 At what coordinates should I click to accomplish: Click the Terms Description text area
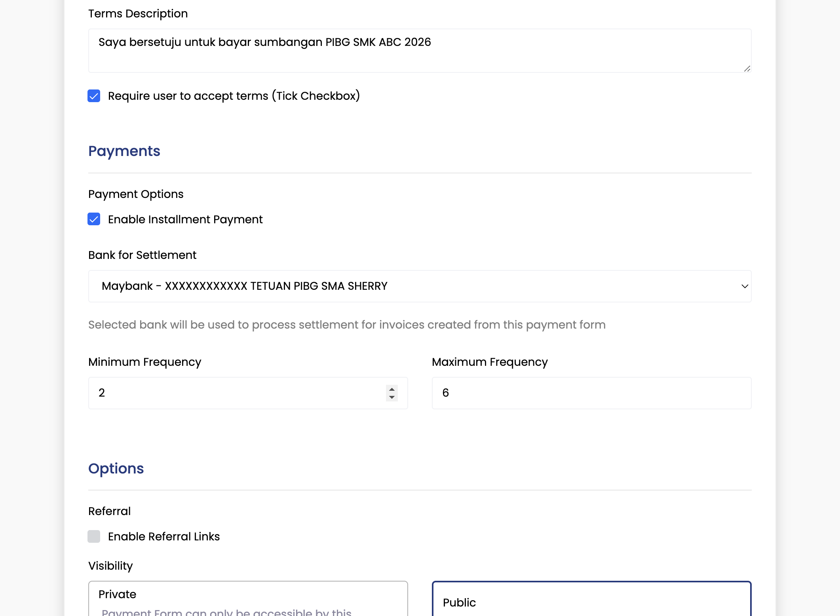(420, 51)
